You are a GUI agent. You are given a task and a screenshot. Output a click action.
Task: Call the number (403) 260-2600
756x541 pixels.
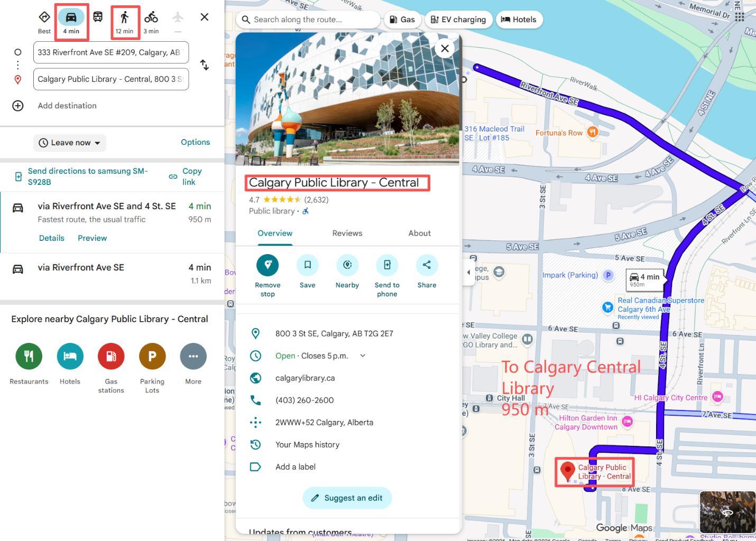348,400
